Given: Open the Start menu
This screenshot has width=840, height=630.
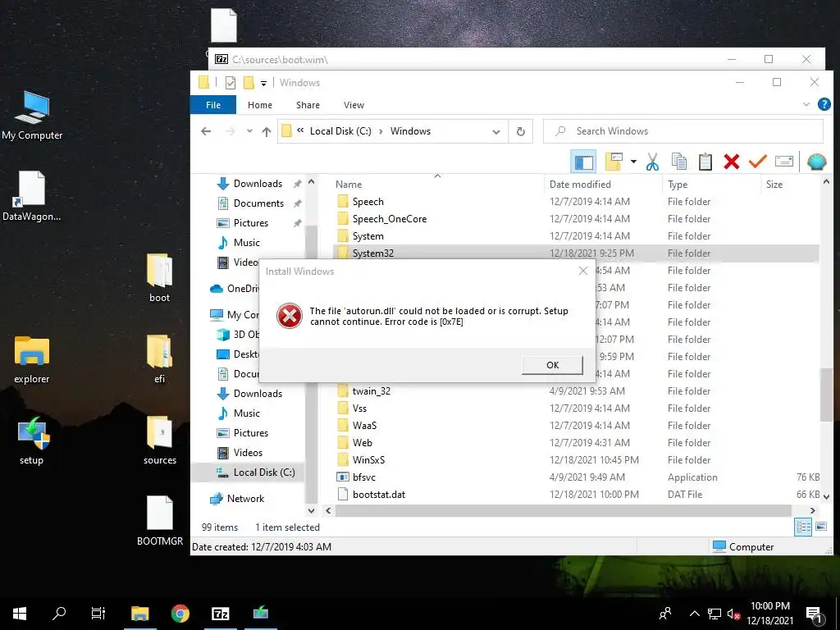Looking at the screenshot, I should coord(20,614).
